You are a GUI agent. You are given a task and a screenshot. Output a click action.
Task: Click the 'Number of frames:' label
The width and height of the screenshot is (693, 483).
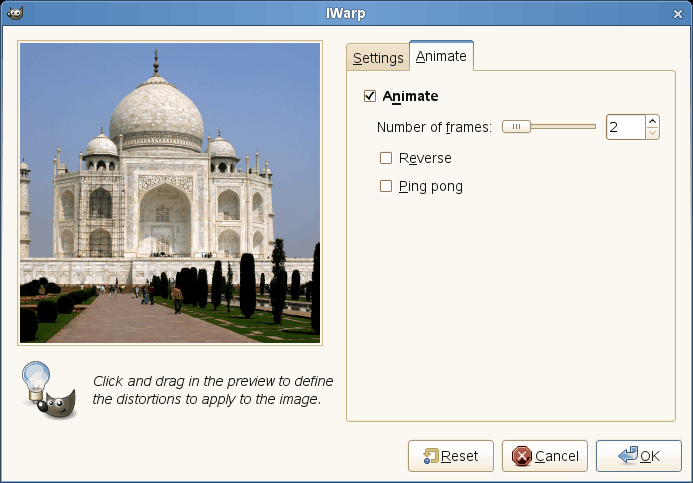(x=434, y=127)
